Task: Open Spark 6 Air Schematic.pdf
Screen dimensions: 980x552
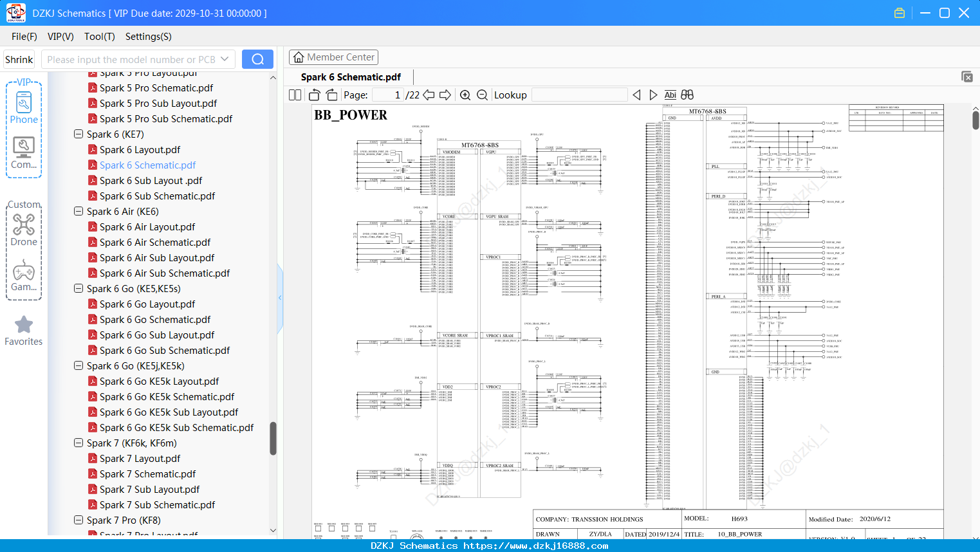Action: pyautogui.click(x=155, y=243)
